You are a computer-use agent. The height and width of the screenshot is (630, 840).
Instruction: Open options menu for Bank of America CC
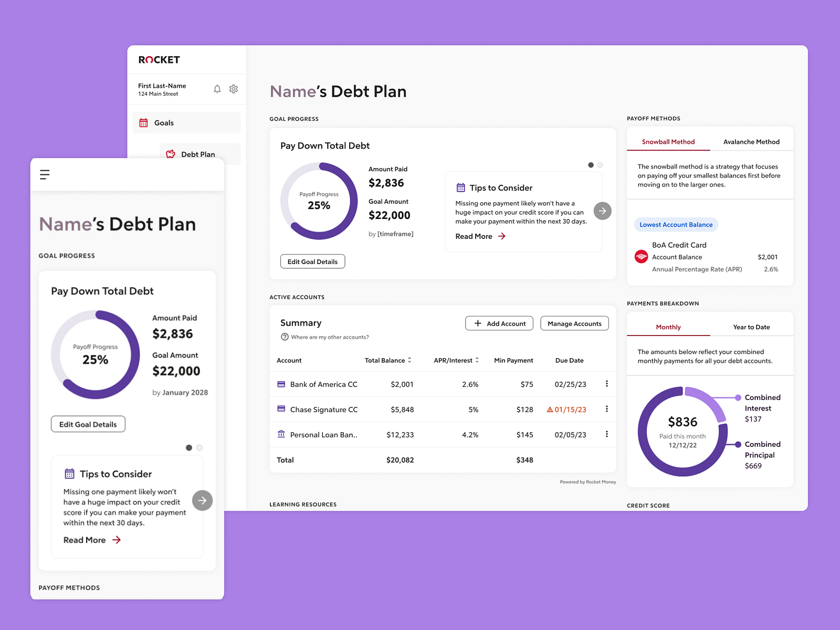607,384
